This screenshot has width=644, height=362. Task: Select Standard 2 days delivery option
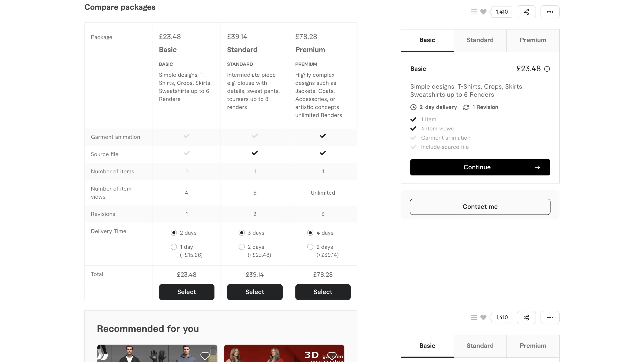241,247
